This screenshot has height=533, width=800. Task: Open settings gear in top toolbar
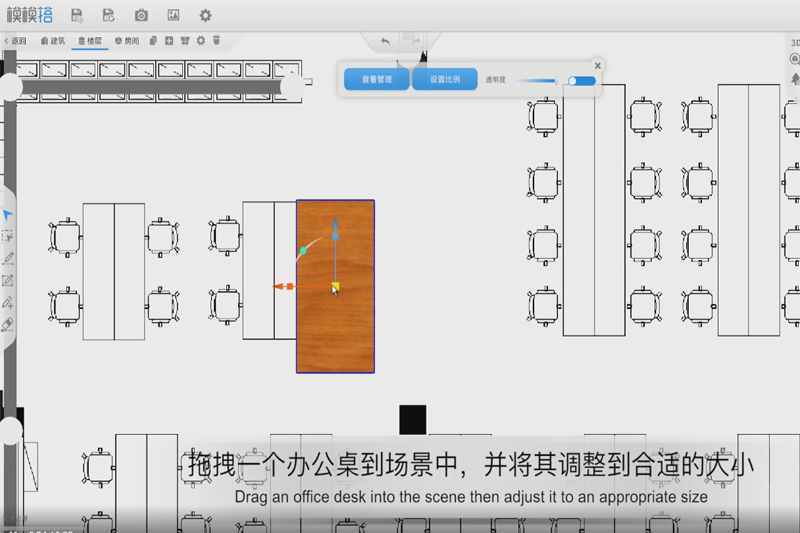(205, 15)
